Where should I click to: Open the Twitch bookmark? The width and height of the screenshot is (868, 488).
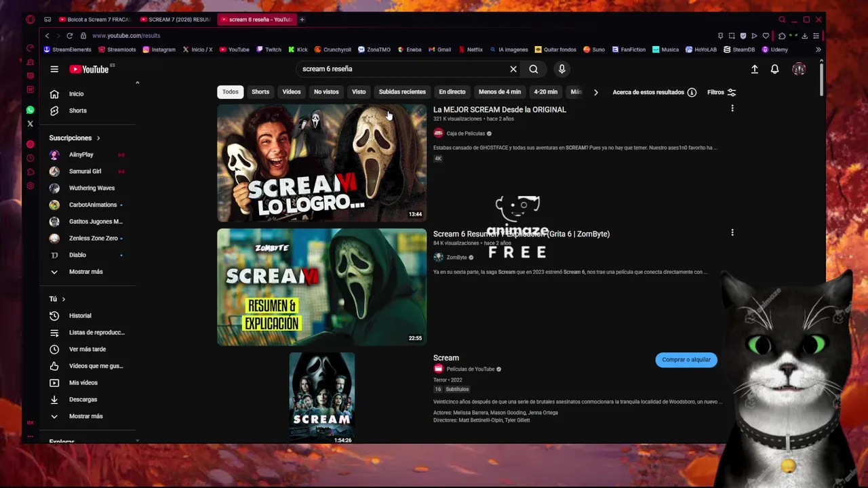point(269,49)
